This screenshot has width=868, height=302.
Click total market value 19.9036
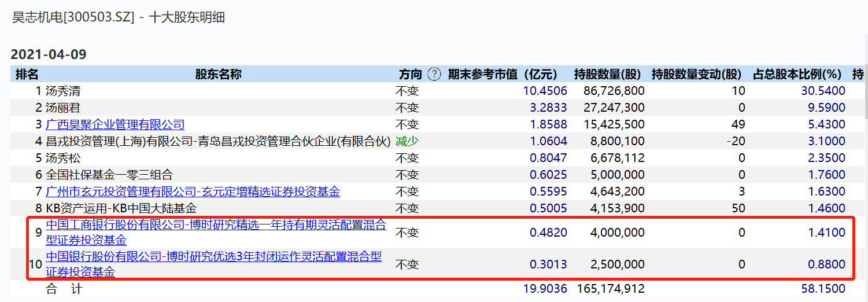coord(545,289)
